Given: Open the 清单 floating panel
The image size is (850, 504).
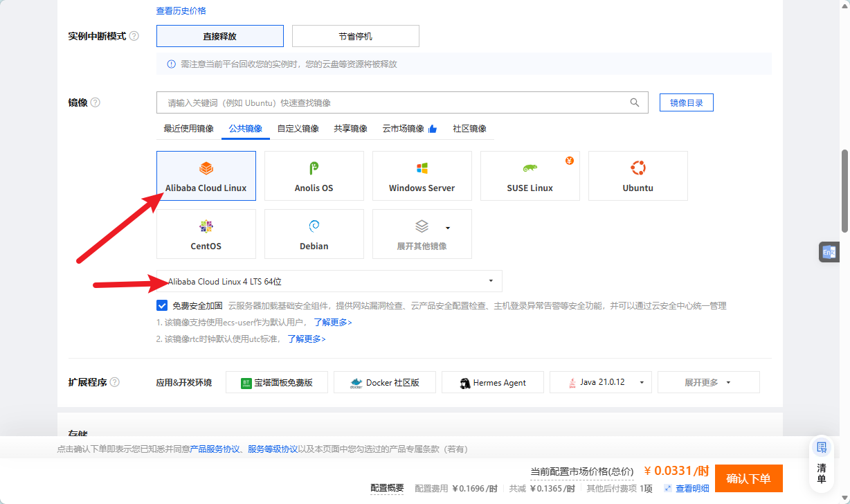Looking at the screenshot, I should (x=822, y=465).
